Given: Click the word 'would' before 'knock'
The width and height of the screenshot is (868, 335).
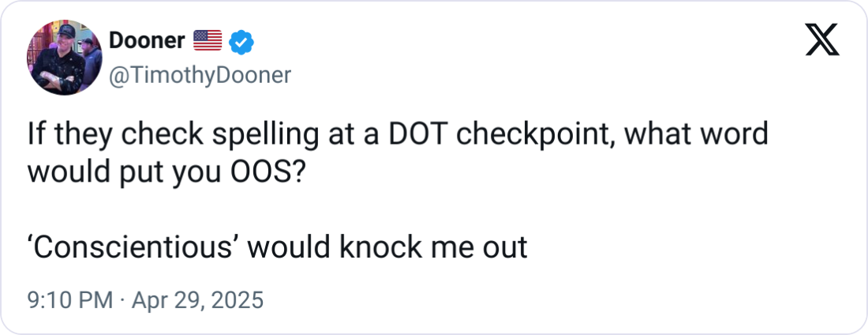Looking at the screenshot, I should click(292, 247).
